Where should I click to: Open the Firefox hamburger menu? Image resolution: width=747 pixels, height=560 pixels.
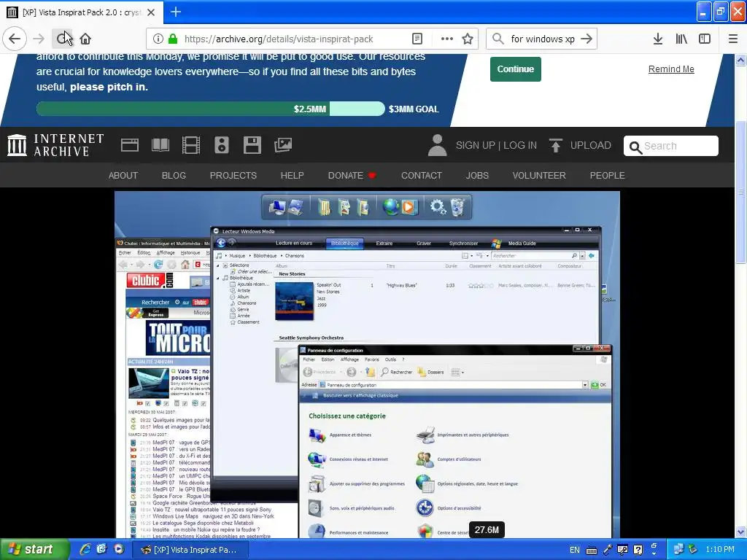tap(733, 39)
